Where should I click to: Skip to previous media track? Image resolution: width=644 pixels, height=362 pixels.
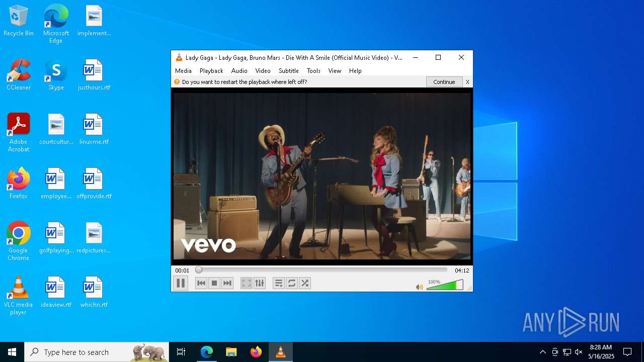click(x=201, y=283)
